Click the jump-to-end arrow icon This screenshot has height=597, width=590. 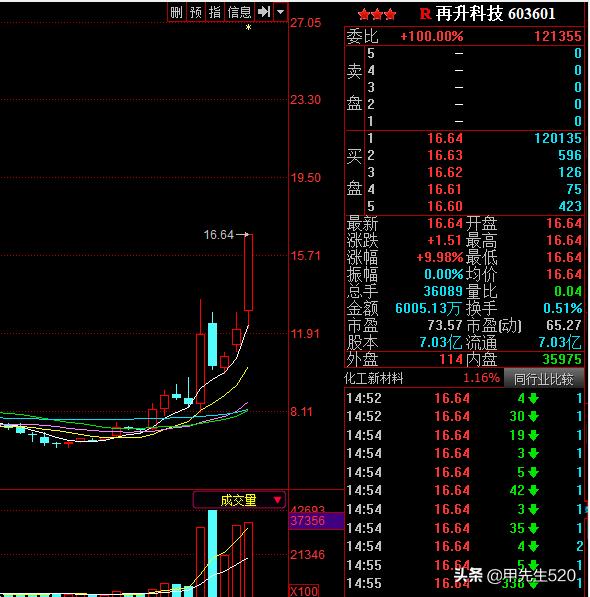click(264, 12)
